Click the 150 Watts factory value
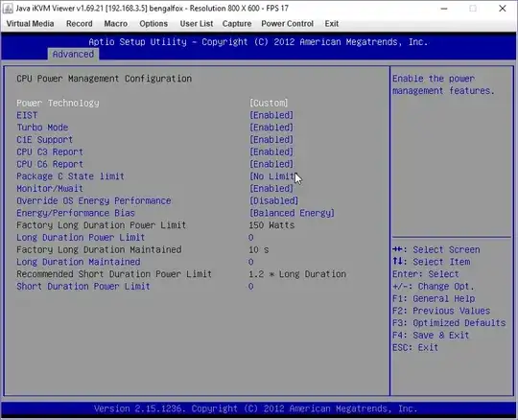The width and height of the screenshot is (518, 420). [271, 225]
